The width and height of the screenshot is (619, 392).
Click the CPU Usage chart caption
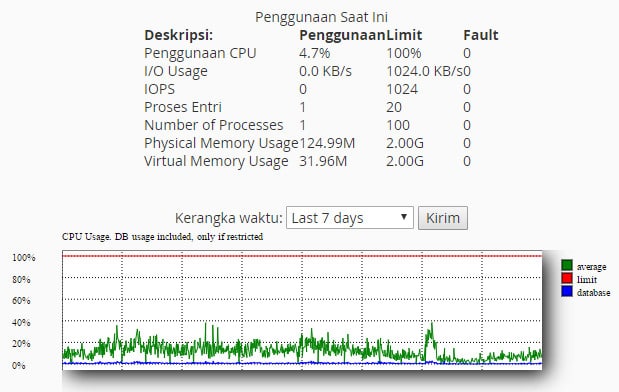click(163, 237)
